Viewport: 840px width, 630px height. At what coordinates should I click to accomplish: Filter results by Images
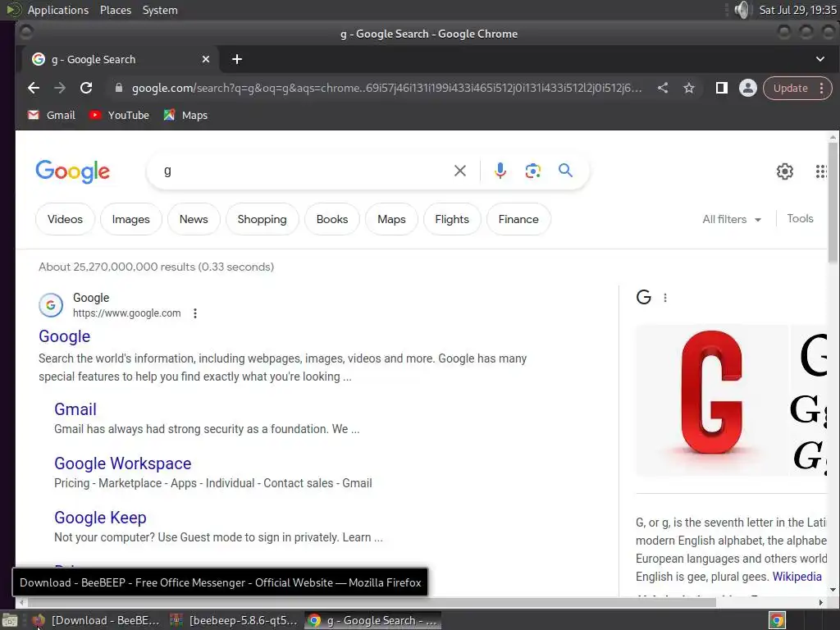pos(130,219)
